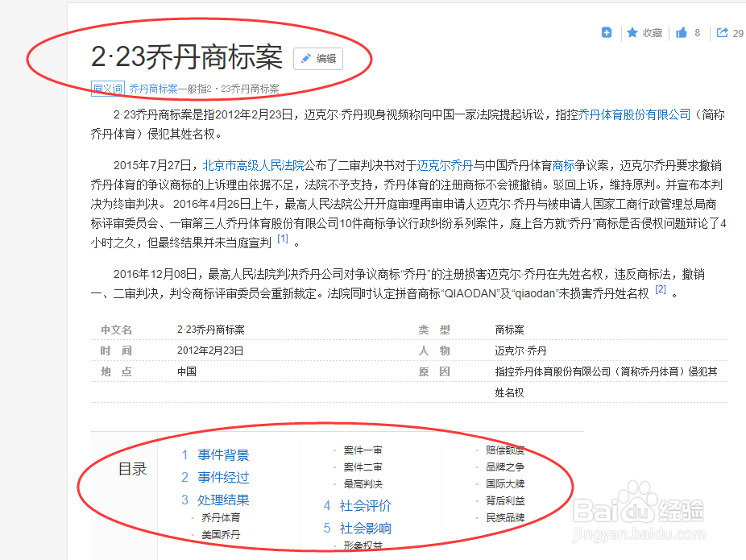Click the thumbs-up like icon
The image size is (746, 560).
pyautogui.click(x=682, y=32)
